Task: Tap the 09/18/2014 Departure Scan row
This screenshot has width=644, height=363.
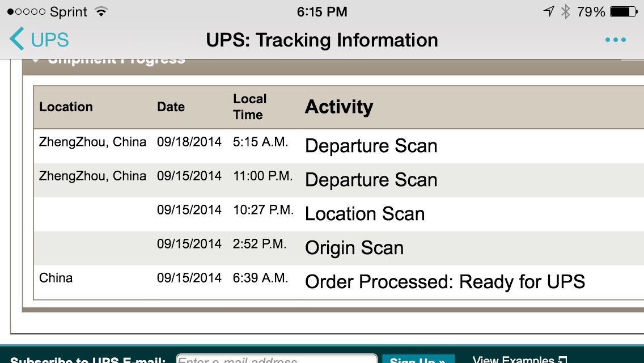Action: point(339,146)
